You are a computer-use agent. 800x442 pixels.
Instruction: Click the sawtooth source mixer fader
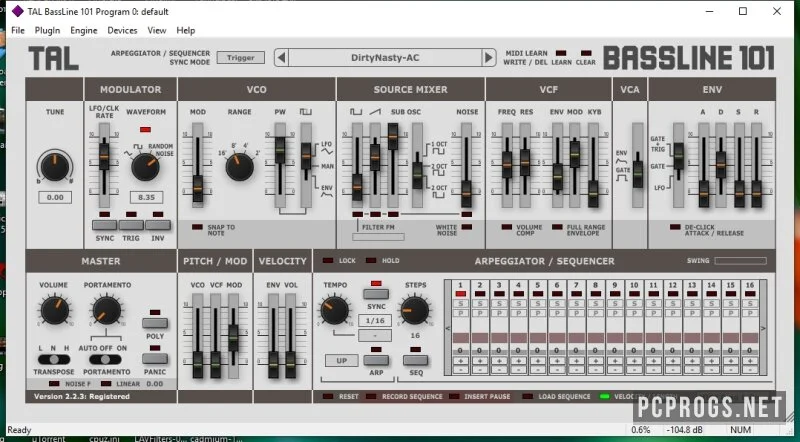(x=375, y=157)
